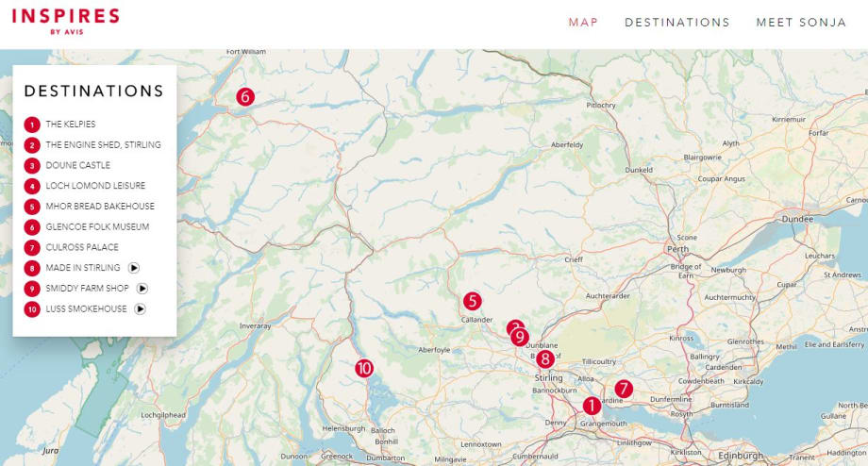Click the number 9 badge beside Smiddy Farm Shop
The height and width of the screenshot is (466, 868).
pyautogui.click(x=32, y=289)
